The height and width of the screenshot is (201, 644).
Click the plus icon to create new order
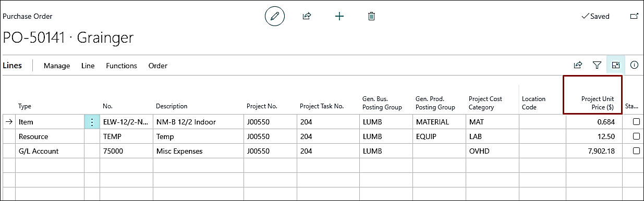(339, 16)
